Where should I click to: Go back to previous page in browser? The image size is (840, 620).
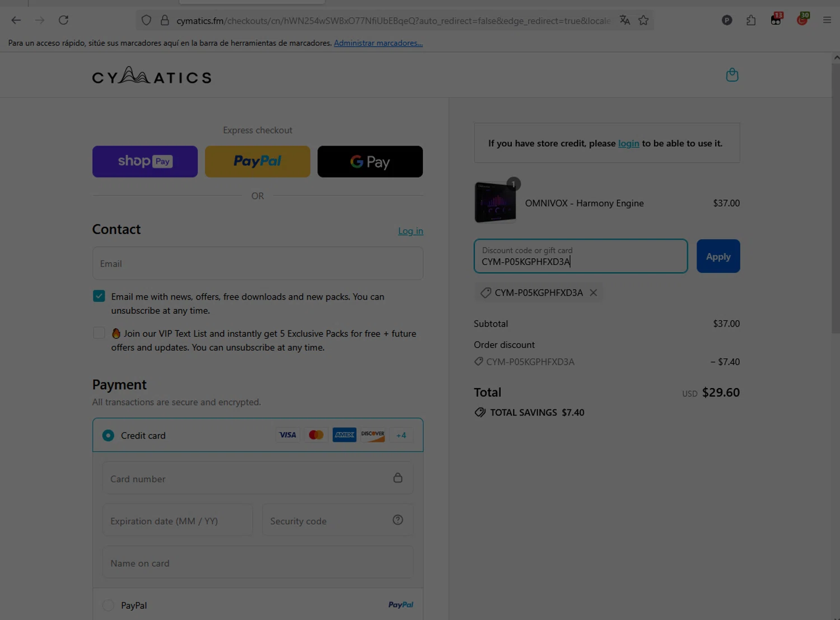tap(16, 21)
